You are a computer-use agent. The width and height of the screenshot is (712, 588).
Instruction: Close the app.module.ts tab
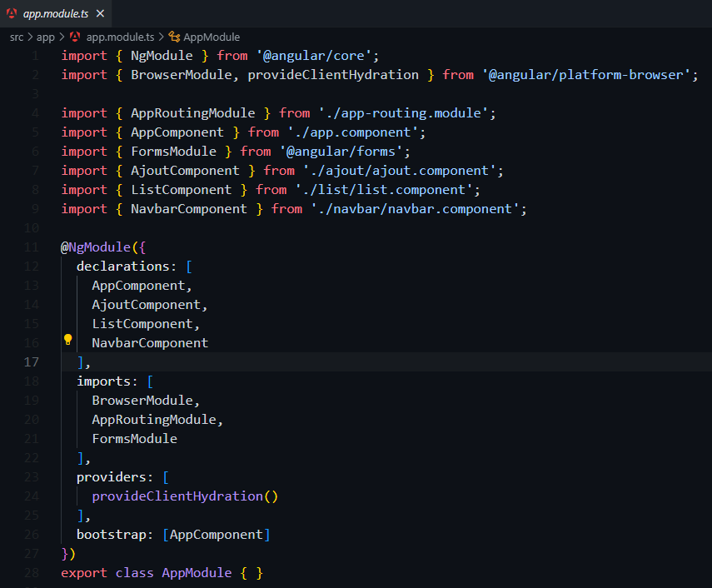pos(101,13)
